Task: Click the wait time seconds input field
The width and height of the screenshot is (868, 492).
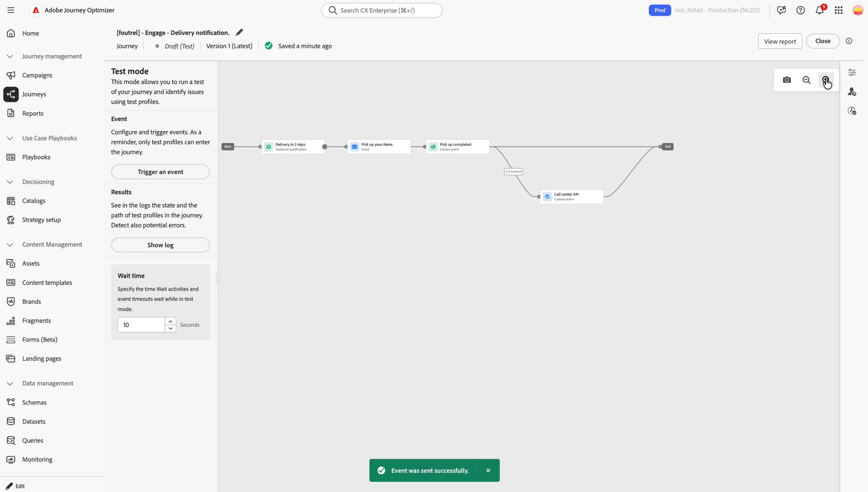Action: 141,325
